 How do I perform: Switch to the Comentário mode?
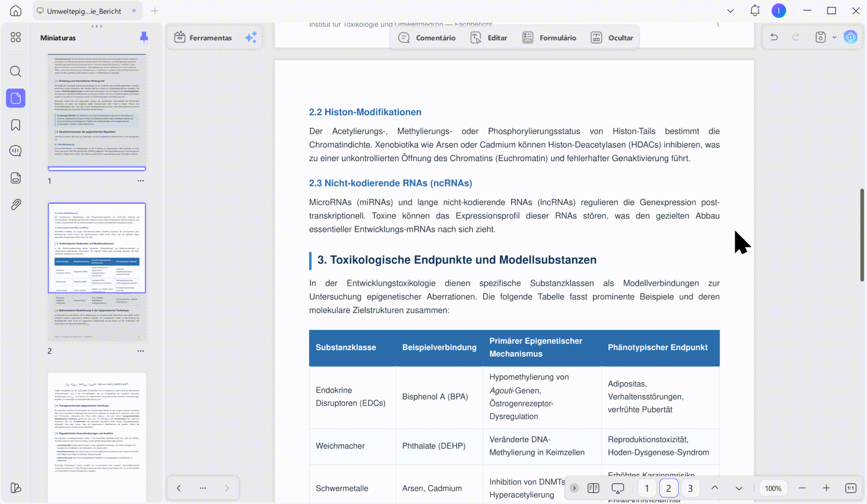point(427,38)
